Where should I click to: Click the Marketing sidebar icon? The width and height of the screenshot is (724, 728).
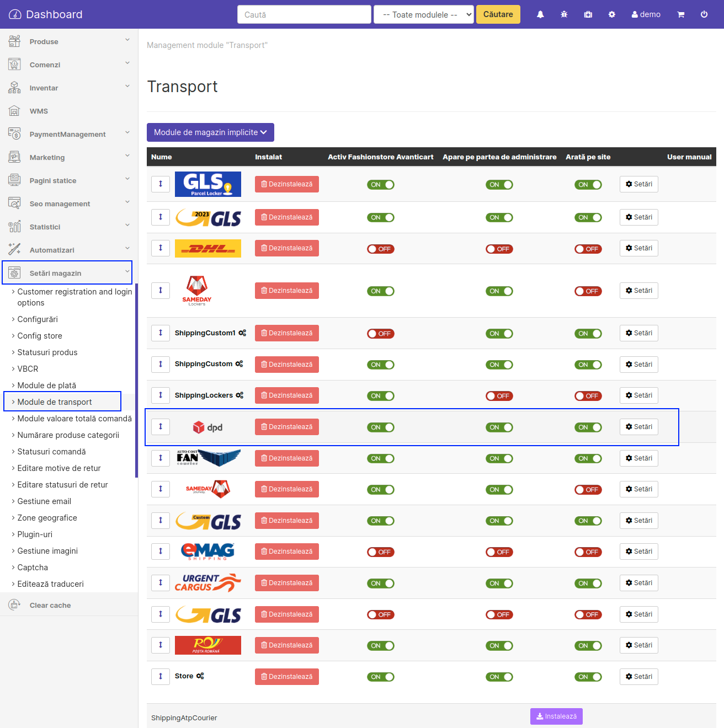click(x=14, y=157)
